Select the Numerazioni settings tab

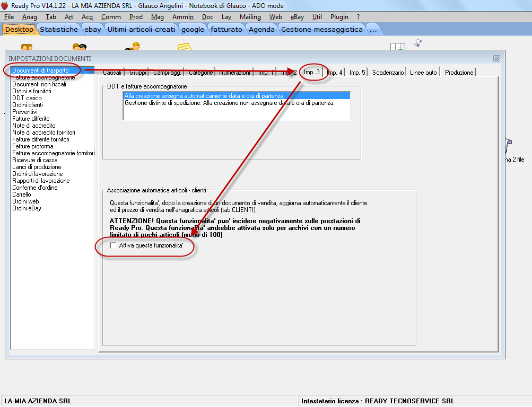point(234,73)
